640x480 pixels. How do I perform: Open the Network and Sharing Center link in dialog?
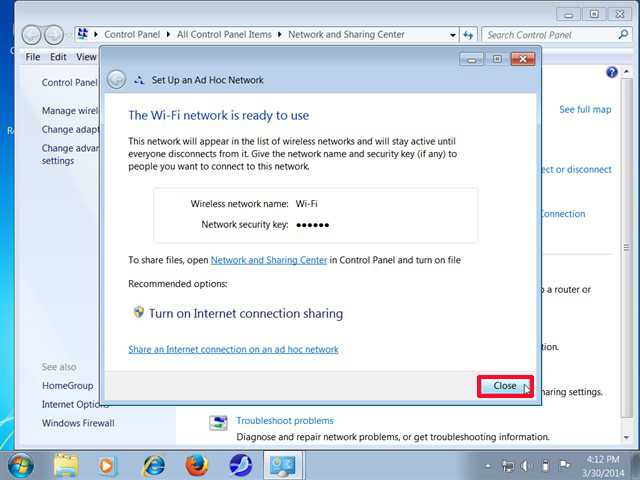[x=268, y=260]
